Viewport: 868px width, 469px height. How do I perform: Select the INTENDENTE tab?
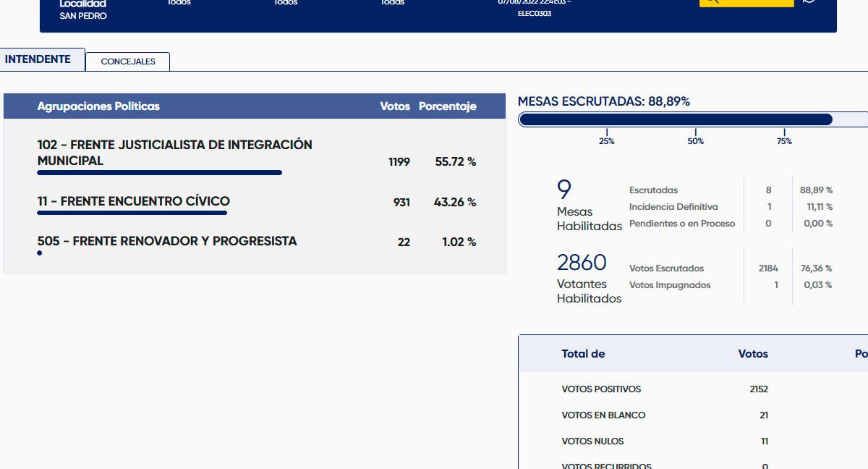pyautogui.click(x=38, y=59)
